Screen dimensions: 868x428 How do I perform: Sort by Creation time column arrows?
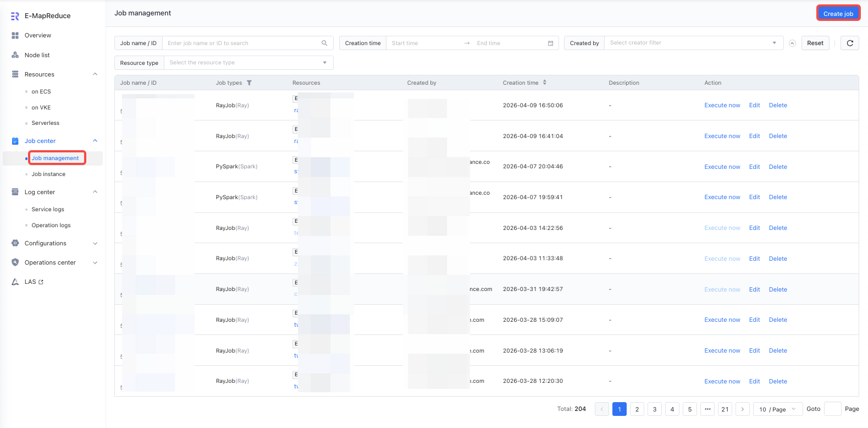point(545,83)
